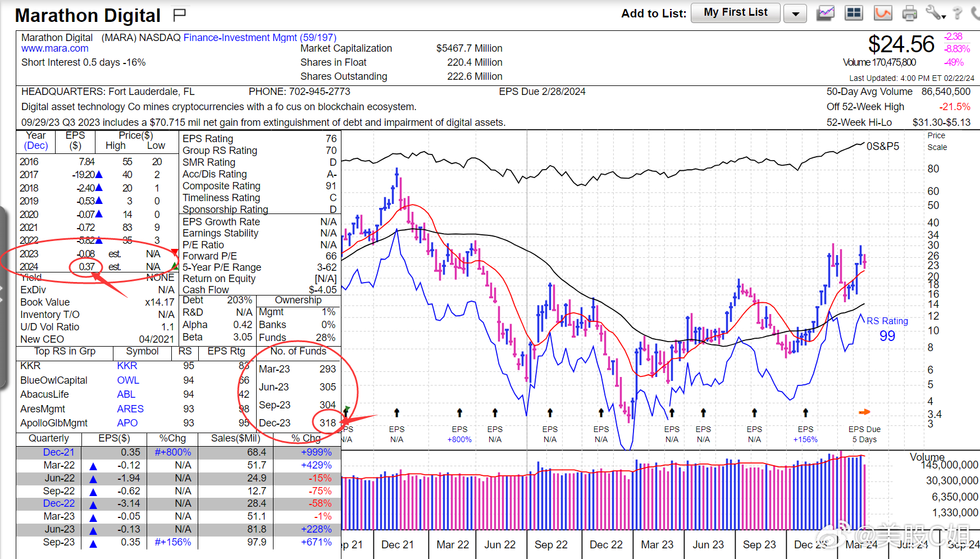Click the New CEO 04/2021 row
This screenshot has height=559, width=980.
coord(97,339)
